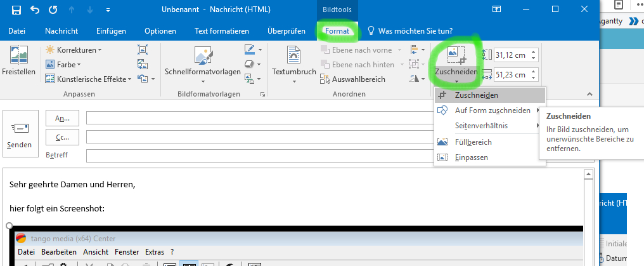Click the An... recipients button
This screenshot has height=266, width=644.
coord(62,118)
